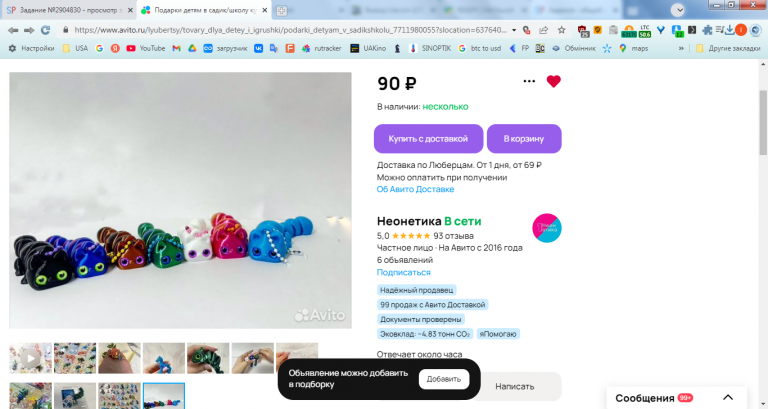768x409 pixels.
Task: Open the Об Авито Доставке link
Action: (x=415, y=190)
